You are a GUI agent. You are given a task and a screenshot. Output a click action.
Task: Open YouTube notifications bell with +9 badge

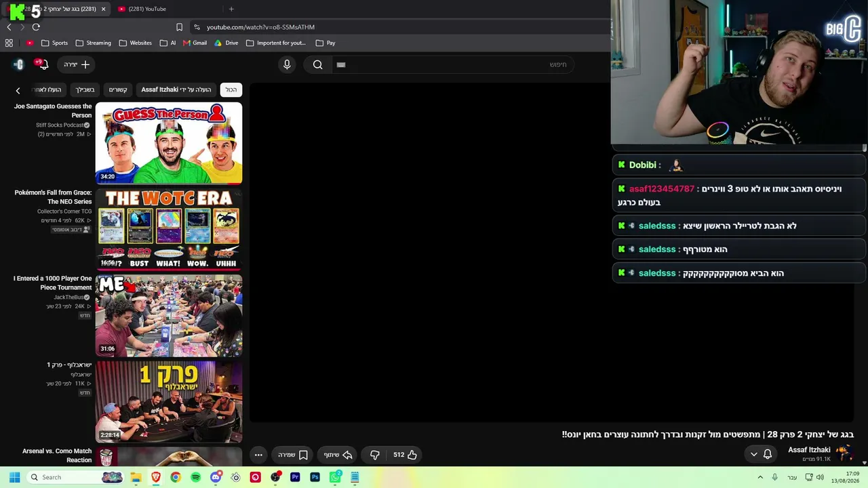point(42,64)
